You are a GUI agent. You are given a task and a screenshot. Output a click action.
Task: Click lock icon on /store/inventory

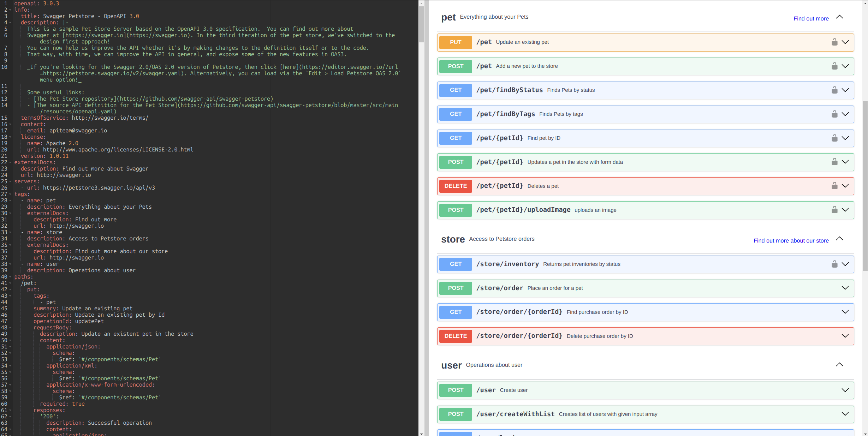pyautogui.click(x=834, y=264)
